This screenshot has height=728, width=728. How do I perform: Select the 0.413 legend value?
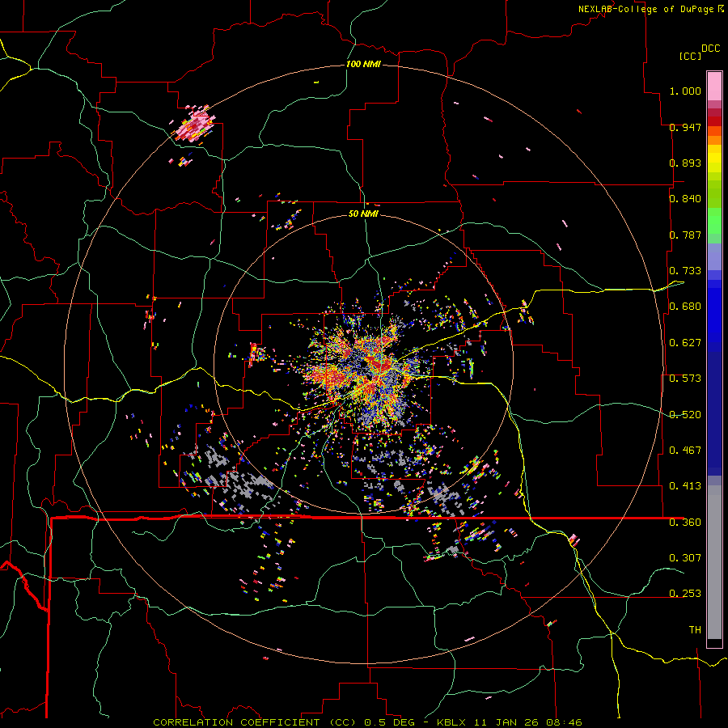click(x=685, y=486)
